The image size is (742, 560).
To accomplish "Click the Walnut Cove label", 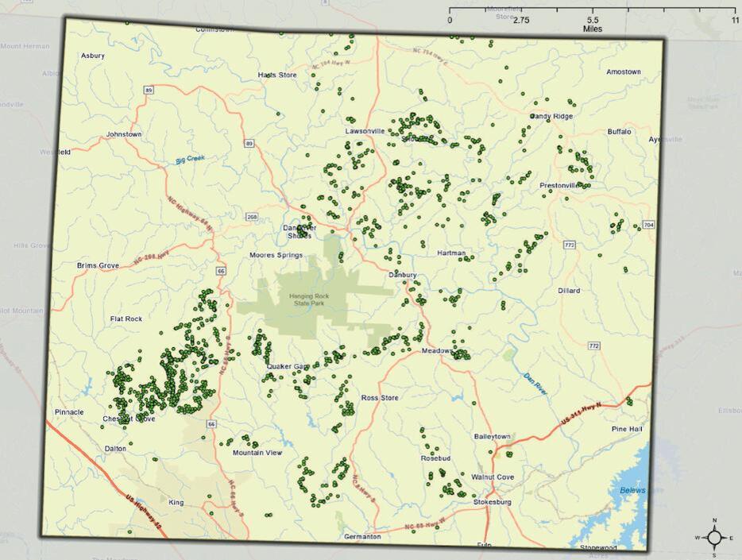I will (492, 477).
